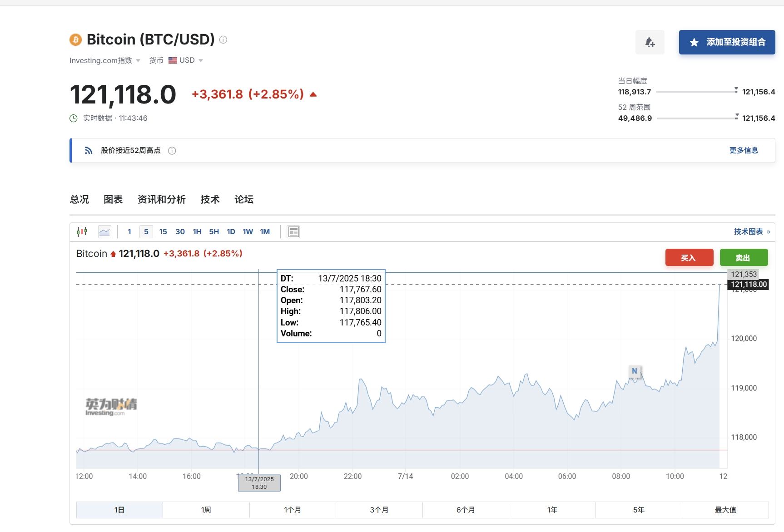Image resolution: width=784 pixels, height=532 pixels.
Task: Select the 5H interval
Action: tap(214, 232)
